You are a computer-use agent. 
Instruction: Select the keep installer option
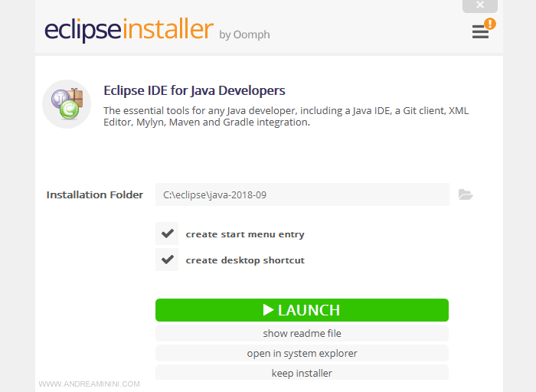[302, 373]
